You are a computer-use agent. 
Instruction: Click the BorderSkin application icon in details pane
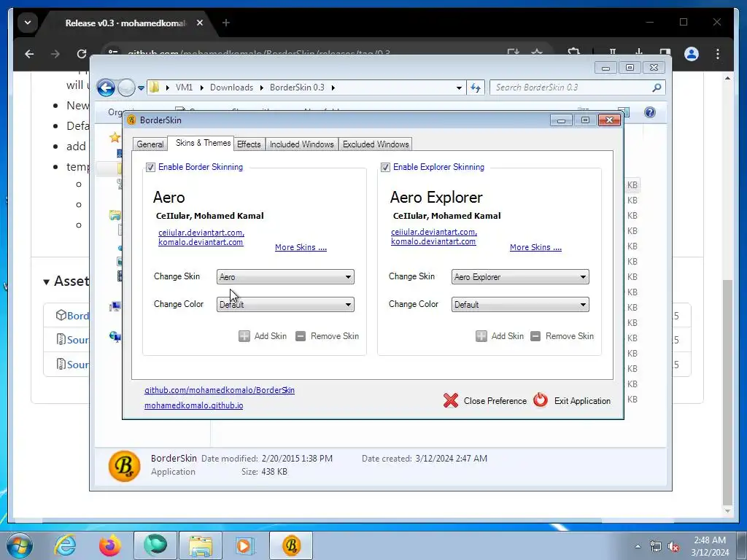click(124, 466)
